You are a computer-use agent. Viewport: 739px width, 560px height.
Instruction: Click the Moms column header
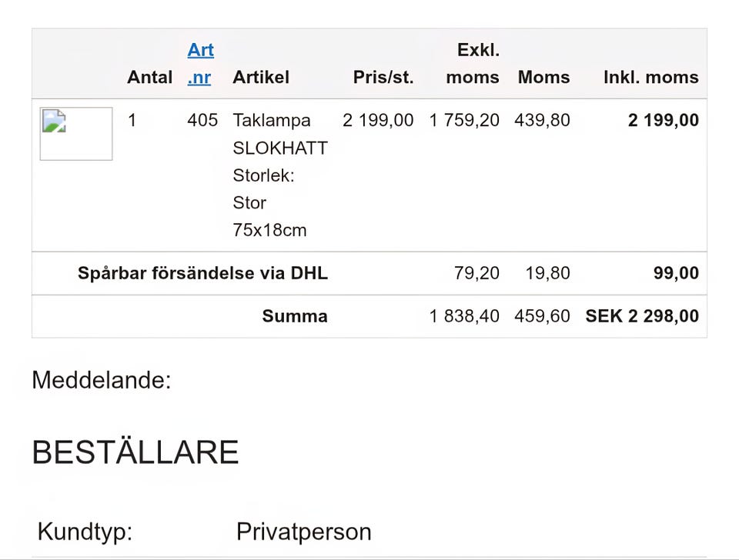pos(543,77)
